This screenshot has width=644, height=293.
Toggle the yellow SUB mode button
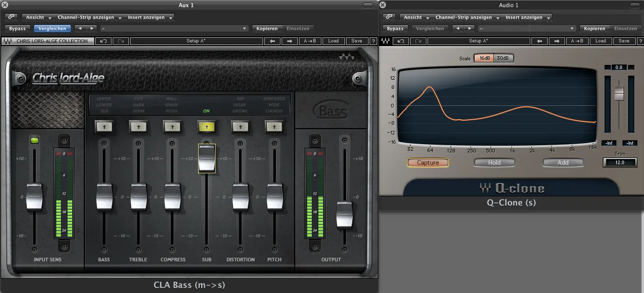tap(206, 126)
